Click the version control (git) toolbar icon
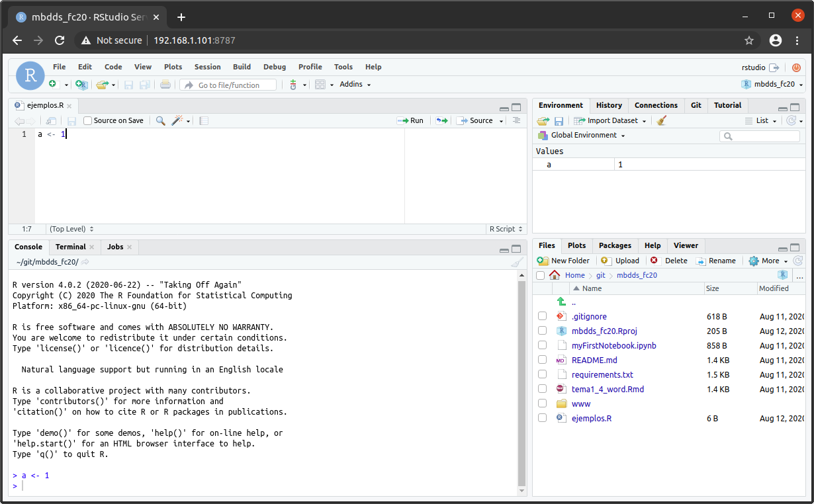This screenshot has width=814, height=504. coord(294,85)
